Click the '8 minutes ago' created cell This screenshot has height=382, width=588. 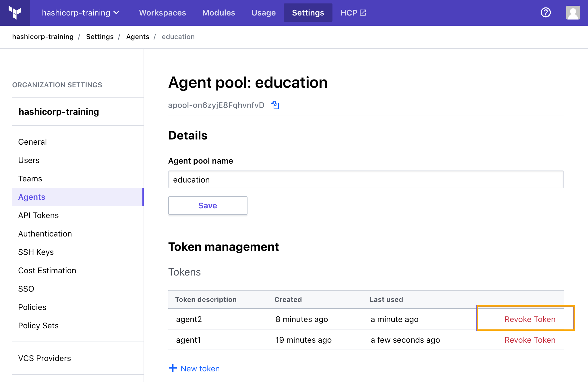(x=302, y=319)
